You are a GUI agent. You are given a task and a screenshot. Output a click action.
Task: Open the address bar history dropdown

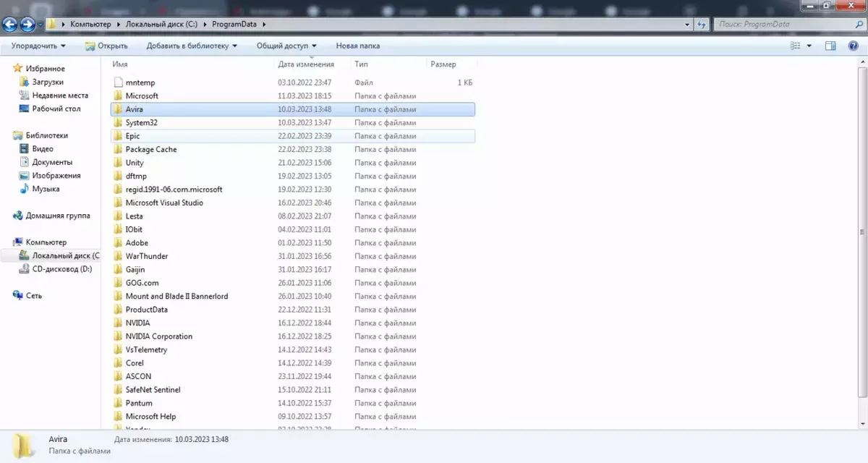click(686, 24)
